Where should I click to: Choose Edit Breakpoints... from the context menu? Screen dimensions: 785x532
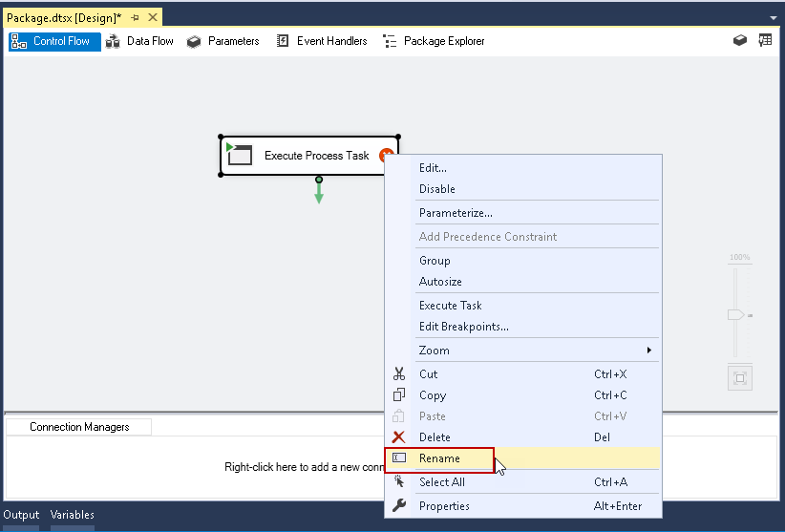coord(463,327)
